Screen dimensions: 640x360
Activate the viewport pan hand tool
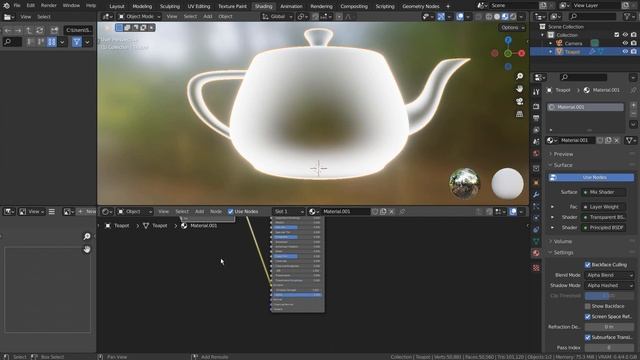[x=519, y=89]
